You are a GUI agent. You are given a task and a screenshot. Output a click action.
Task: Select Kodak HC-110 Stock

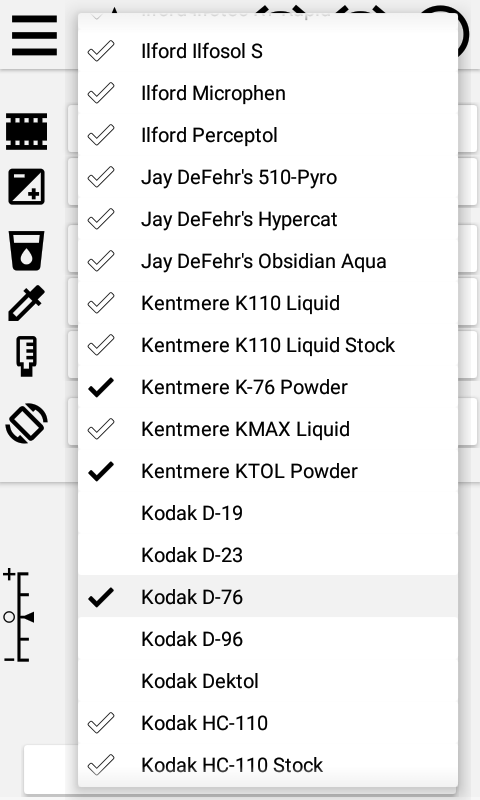pyautogui.click(x=268, y=764)
